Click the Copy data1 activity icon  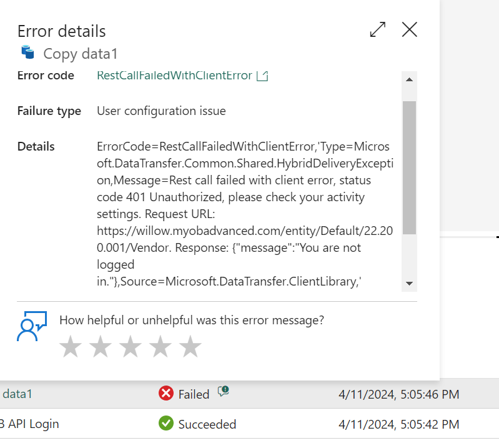28,52
